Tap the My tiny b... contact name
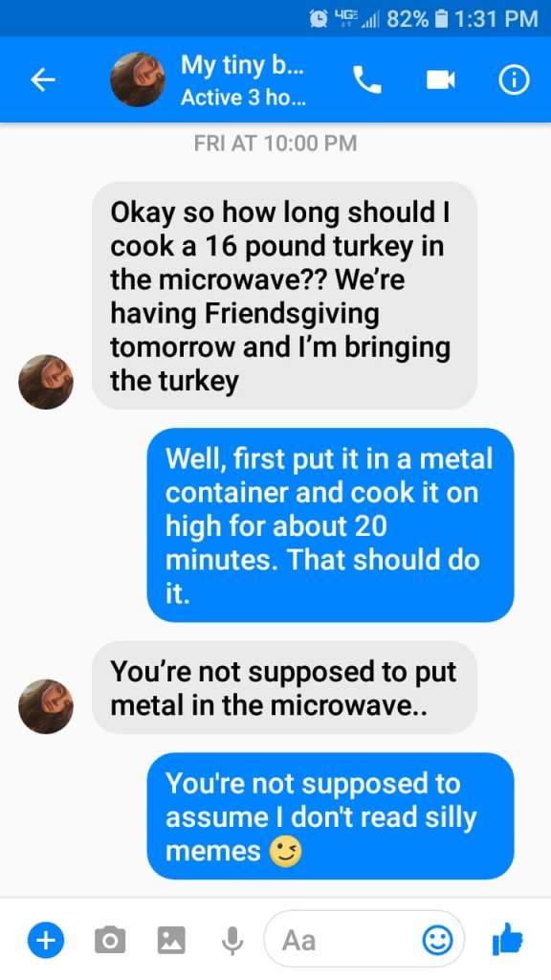The width and height of the screenshot is (551, 980). coord(243,64)
